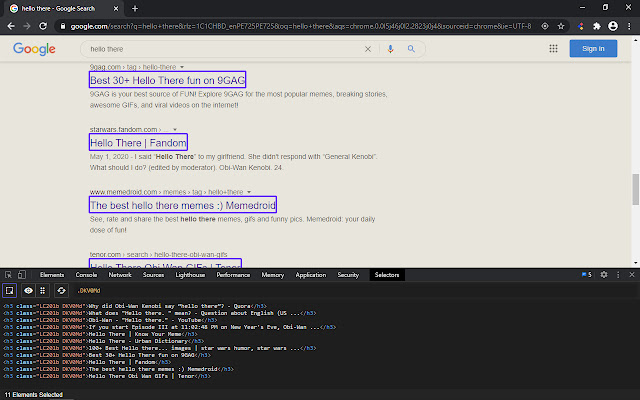Click the magnifier search icon in the search box
Viewport: 640px width, 400px height.
[411, 49]
